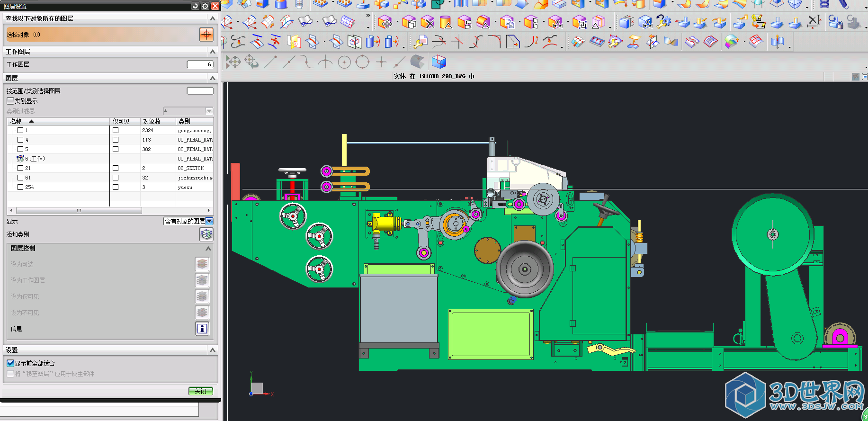Click the 关闭 button
The width and height of the screenshot is (868, 421).
click(201, 391)
